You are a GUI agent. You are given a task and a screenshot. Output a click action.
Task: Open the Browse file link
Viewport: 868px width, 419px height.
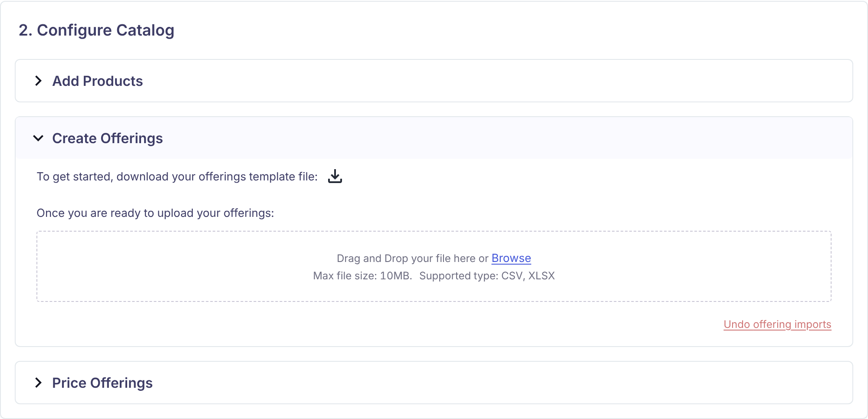[511, 258]
